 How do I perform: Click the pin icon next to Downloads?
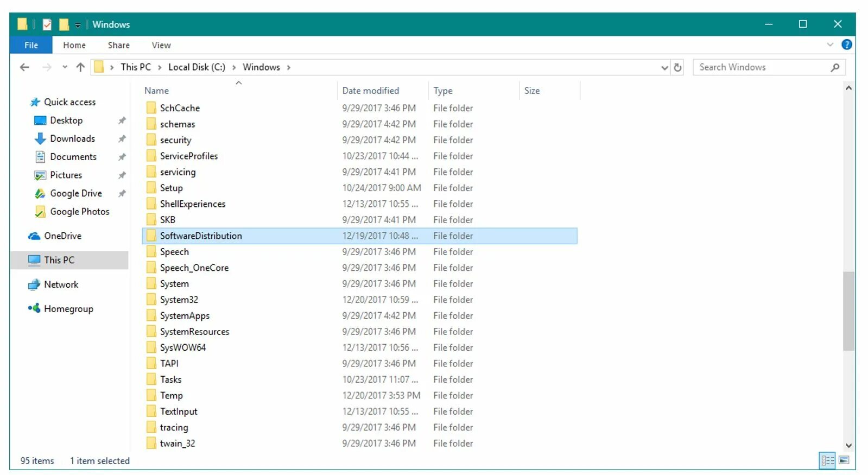tap(122, 139)
